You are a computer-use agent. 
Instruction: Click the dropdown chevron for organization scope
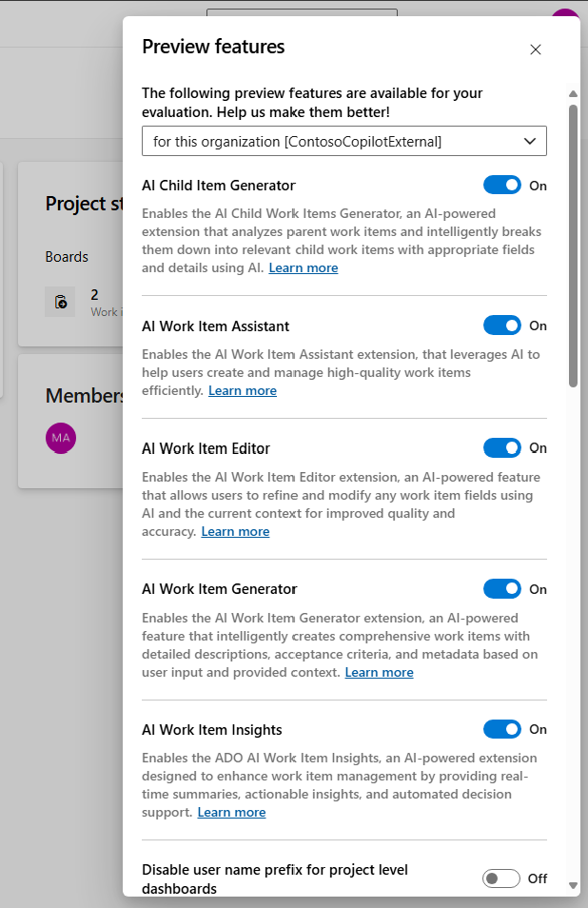point(531,141)
